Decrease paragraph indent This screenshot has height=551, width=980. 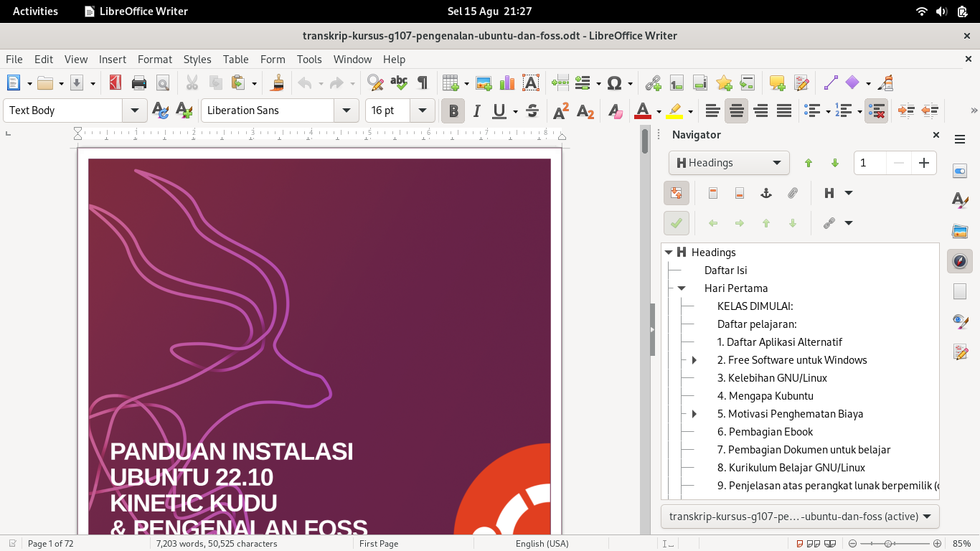coord(930,110)
